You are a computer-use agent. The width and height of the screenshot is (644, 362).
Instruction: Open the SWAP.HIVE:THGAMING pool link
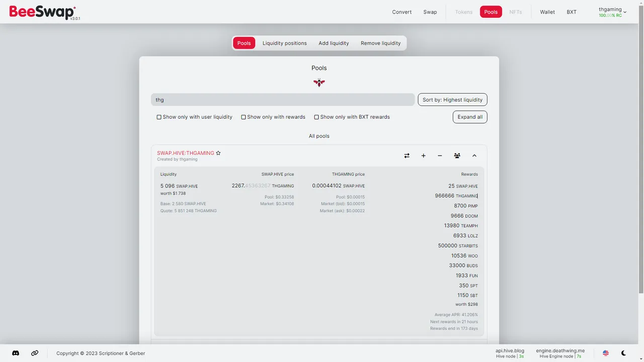pos(186,153)
